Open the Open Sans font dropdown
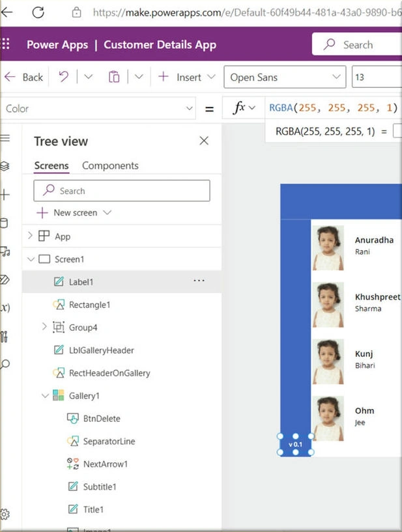The width and height of the screenshot is (402, 532). coord(285,77)
